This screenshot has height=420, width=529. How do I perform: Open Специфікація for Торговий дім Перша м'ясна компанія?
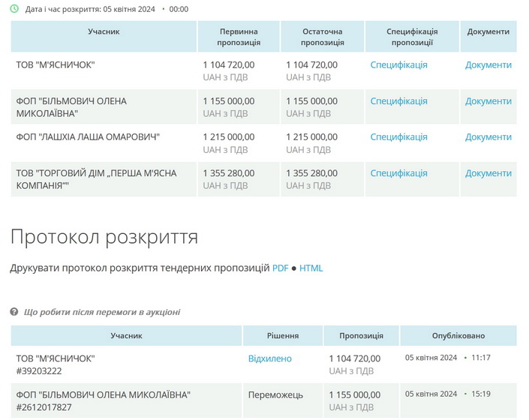(398, 173)
